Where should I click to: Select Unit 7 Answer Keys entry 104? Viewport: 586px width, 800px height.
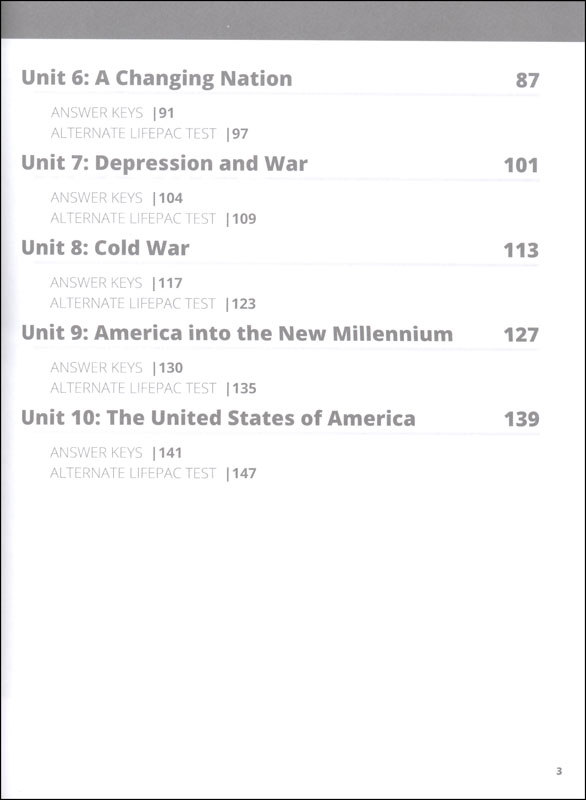pos(116,198)
